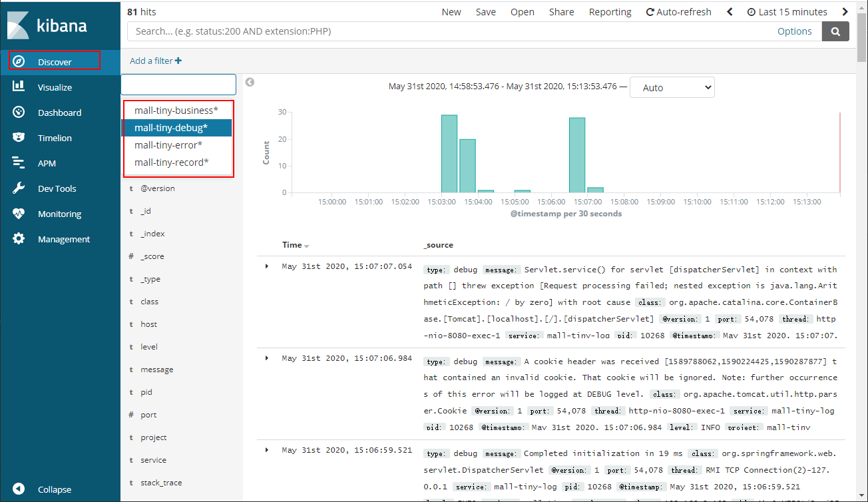
Task: Open the APM icon in sidebar
Action: [19, 162]
